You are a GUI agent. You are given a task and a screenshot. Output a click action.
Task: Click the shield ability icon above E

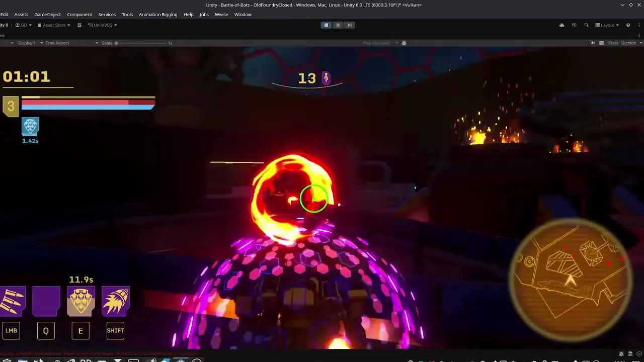point(80,302)
